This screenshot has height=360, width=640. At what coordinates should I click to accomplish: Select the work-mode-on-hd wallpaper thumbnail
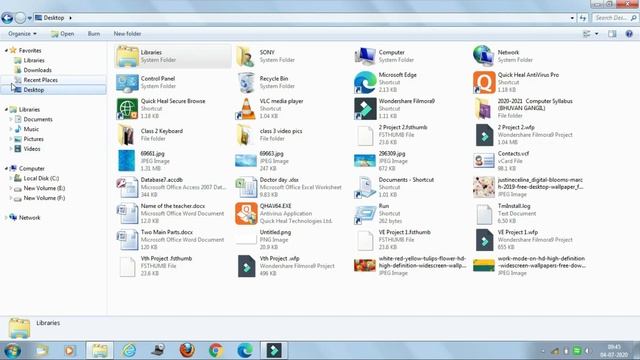484,266
